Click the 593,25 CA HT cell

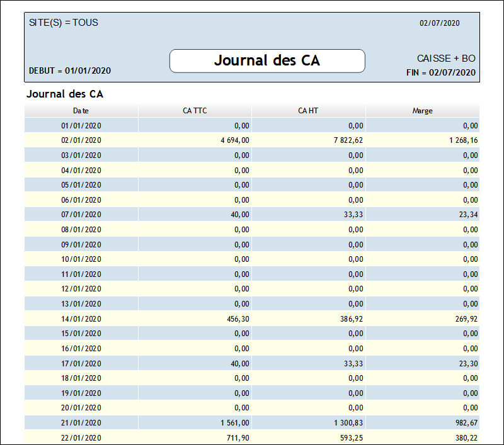click(350, 438)
